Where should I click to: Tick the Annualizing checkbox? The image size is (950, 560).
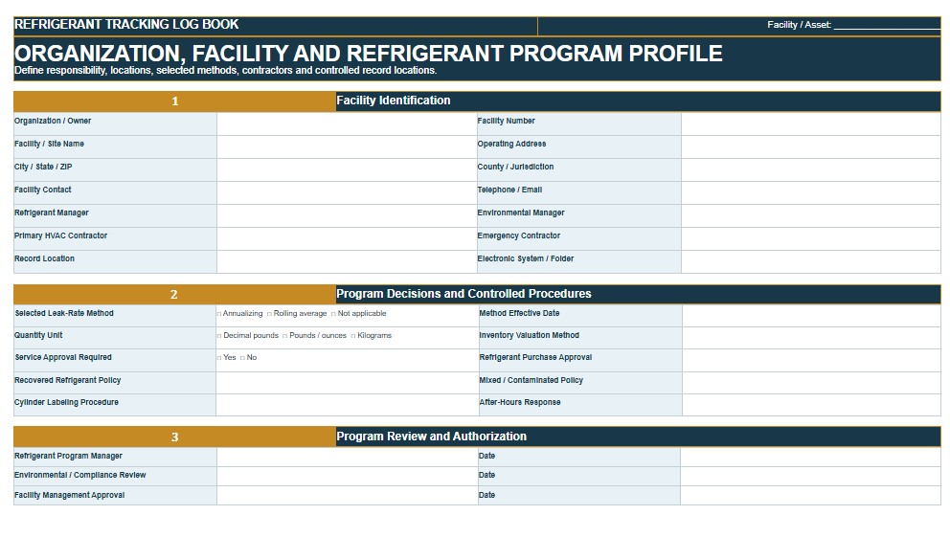pyautogui.click(x=219, y=314)
